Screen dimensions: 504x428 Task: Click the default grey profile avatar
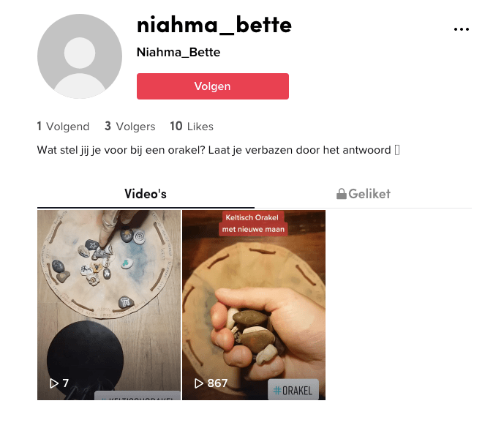(x=80, y=56)
